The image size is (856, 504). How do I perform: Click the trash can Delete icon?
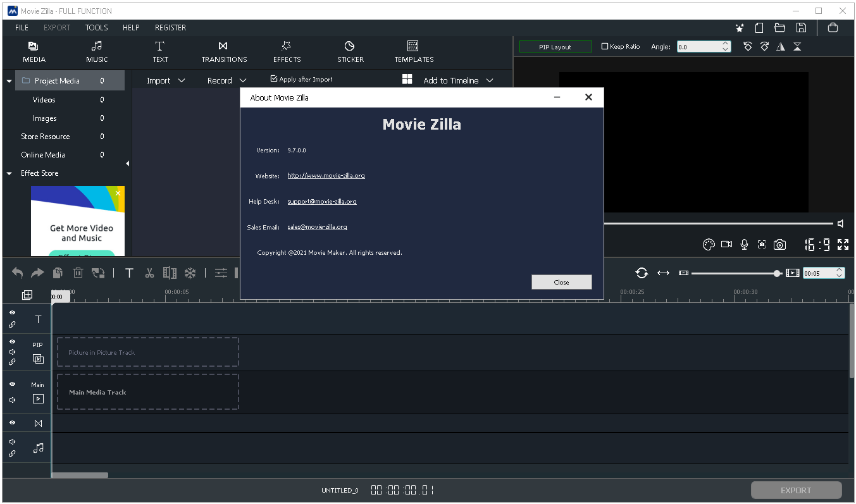point(78,273)
